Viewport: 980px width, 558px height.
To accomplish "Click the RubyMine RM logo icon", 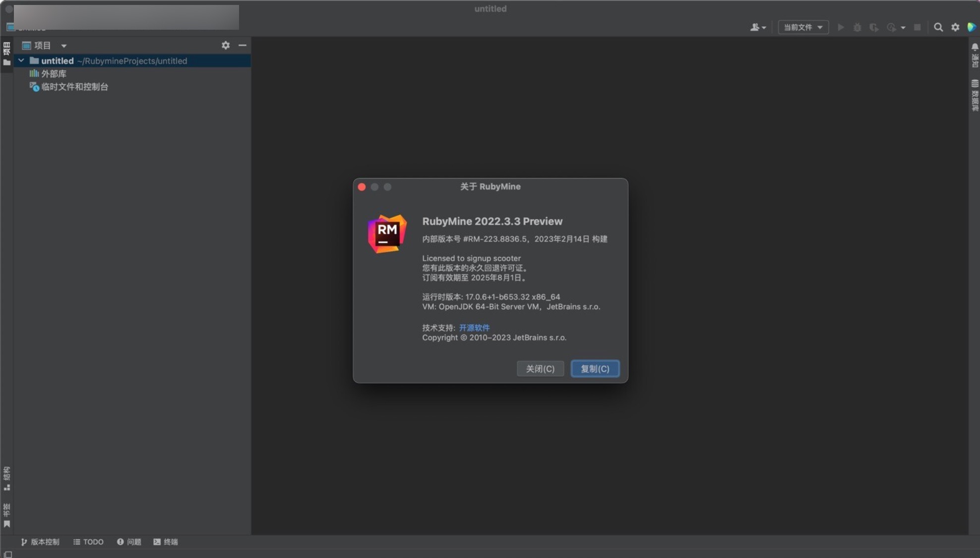I will pyautogui.click(x=387, y=233).
